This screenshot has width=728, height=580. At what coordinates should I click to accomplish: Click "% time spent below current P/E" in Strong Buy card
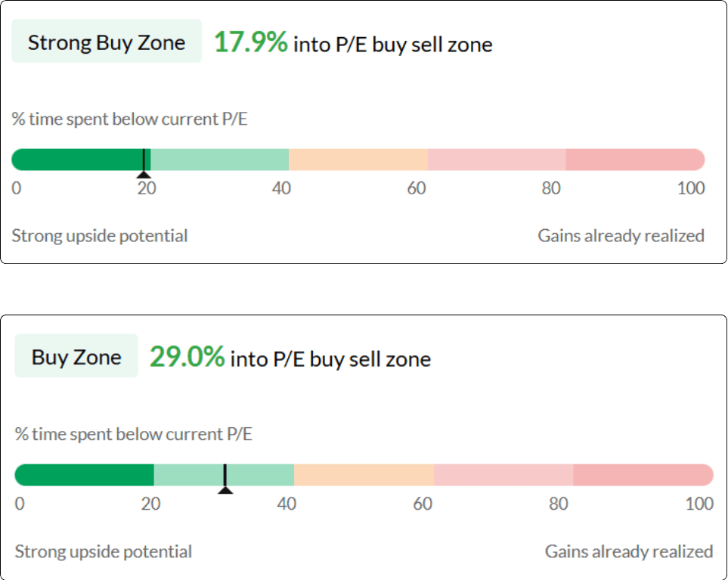[129, 119]
